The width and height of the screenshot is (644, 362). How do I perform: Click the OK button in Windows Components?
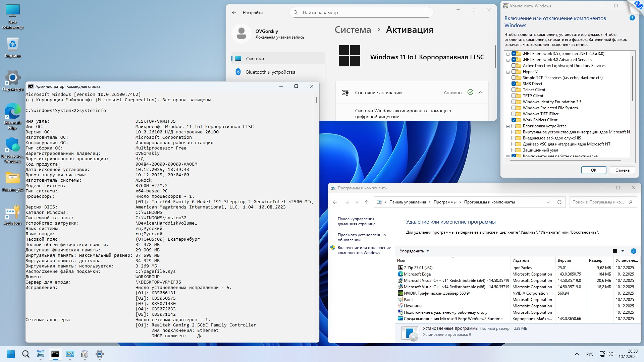coord(593,170)
